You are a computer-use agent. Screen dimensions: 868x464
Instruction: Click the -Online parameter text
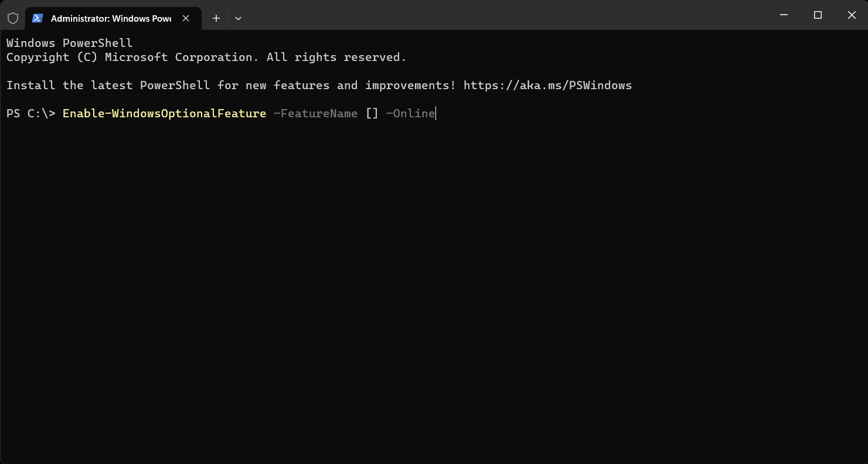[410, 113]
